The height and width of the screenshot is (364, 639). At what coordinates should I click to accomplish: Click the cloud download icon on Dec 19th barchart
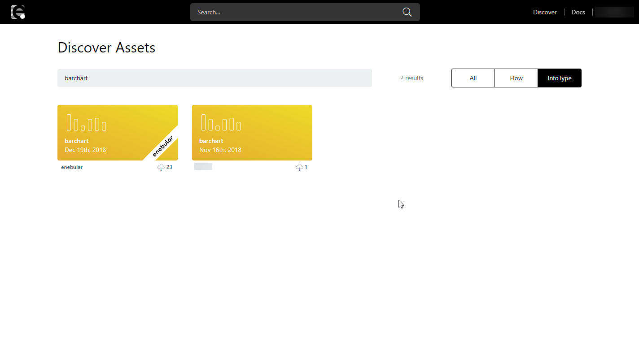point(161,167)
